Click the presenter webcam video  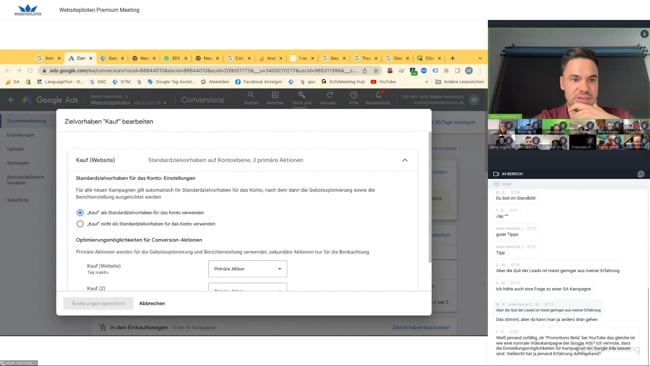click(569, 74)
